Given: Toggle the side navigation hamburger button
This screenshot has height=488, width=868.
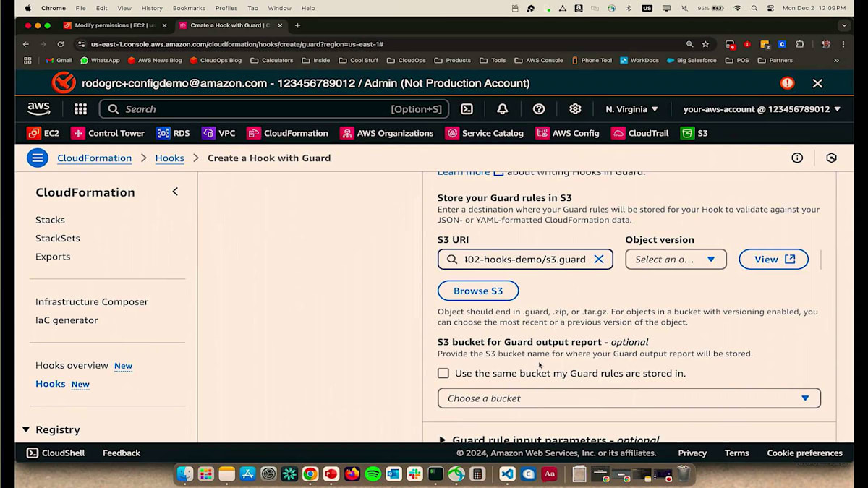Looking at the screenshot, I should [38, 158].
